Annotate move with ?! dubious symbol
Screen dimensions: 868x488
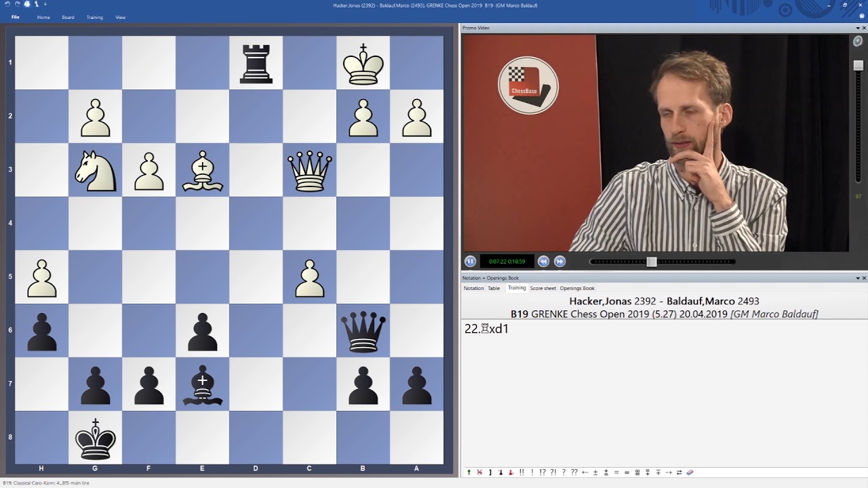coord(553,472)
